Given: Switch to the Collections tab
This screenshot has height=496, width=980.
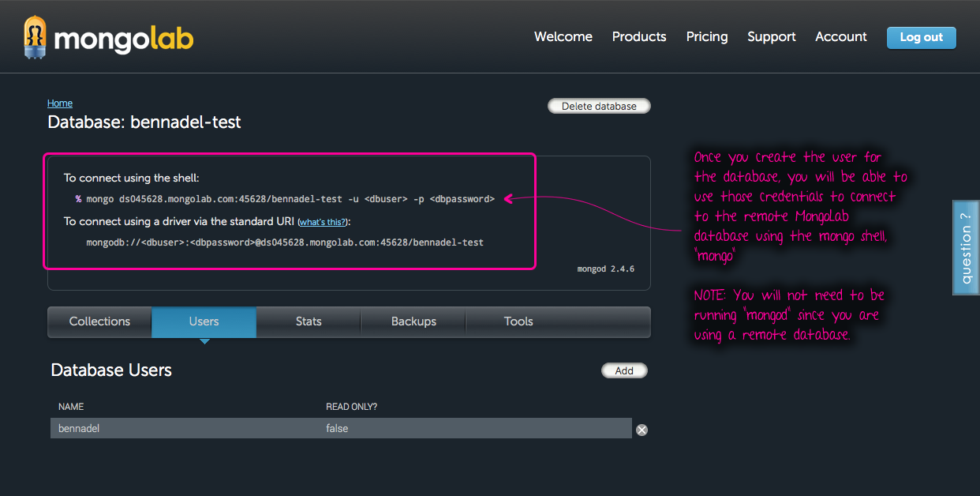Looking at the screenshot, I should 99,321.
